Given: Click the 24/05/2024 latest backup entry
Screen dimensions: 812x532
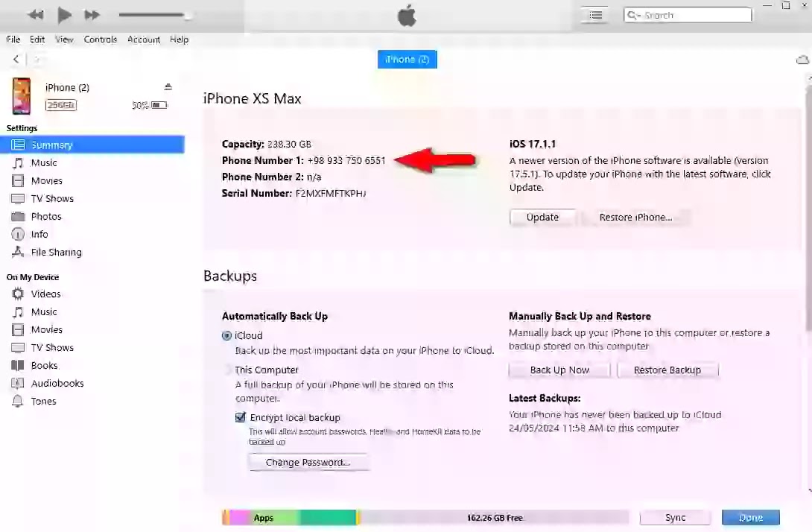Looking at the screenshot, I should [594, 428].
